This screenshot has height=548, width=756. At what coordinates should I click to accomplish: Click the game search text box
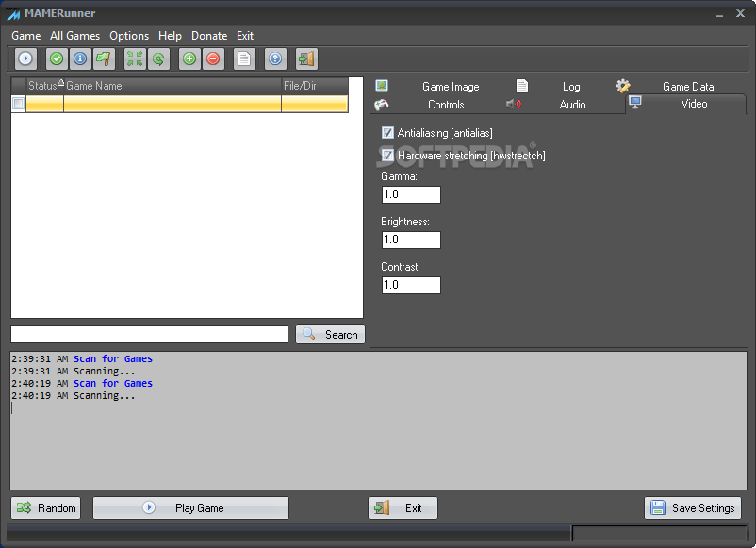tap(150, 334)
